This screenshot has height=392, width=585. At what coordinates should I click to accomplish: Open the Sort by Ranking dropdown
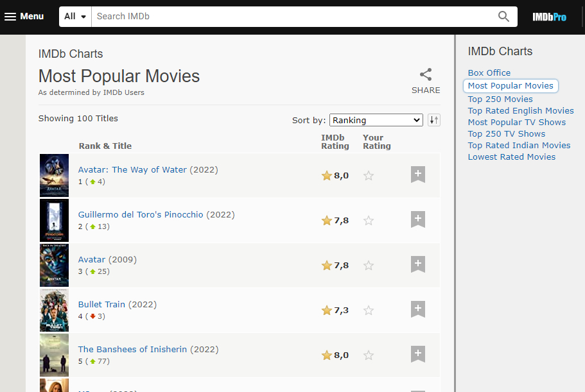376,120
